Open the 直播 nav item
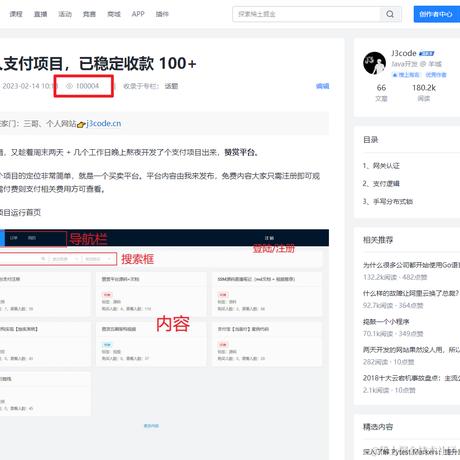 pyautogui.click(x=40, y=14)
